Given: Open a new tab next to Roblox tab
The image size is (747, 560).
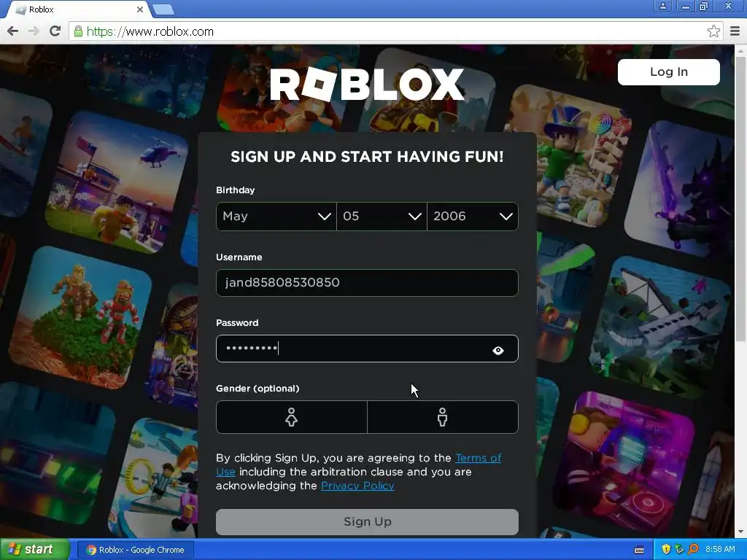Looking at the screenshot, I should pos(163,9).
